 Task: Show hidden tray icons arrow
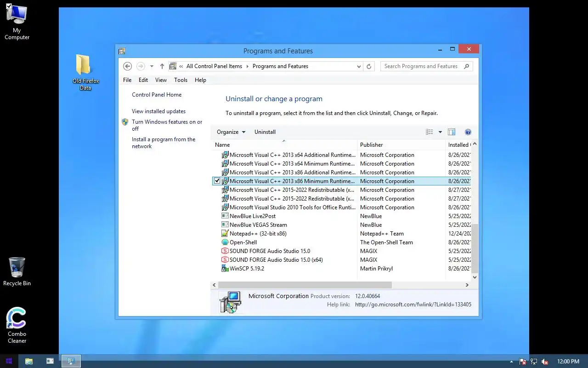coord(511,362)
